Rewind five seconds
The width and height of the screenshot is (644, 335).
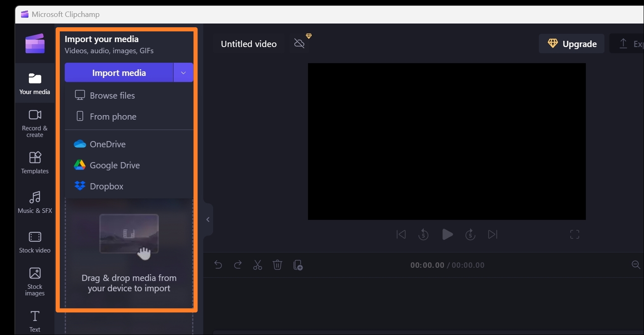[x=423, y=234]
